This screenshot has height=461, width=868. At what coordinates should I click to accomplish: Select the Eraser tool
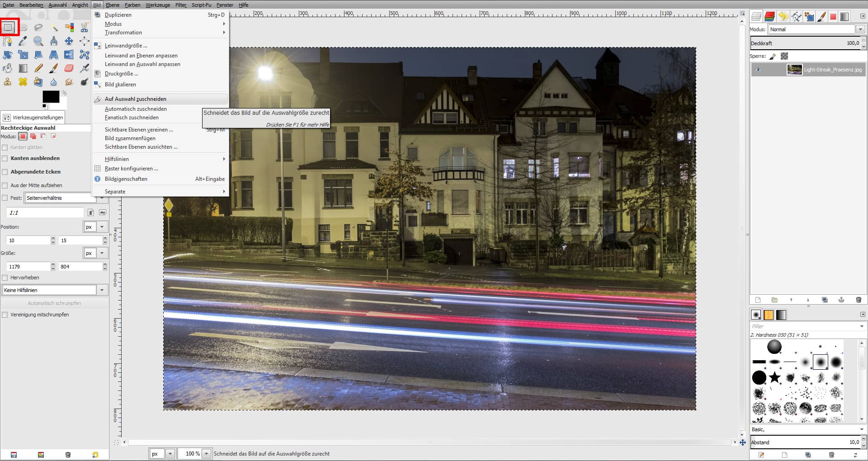(69, 68)
